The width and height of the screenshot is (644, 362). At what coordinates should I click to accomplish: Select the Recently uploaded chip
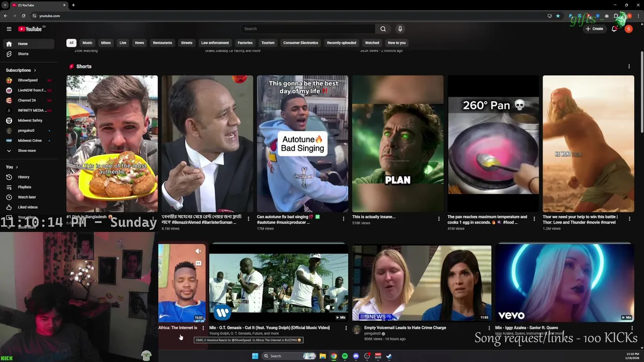click(341, 43)
